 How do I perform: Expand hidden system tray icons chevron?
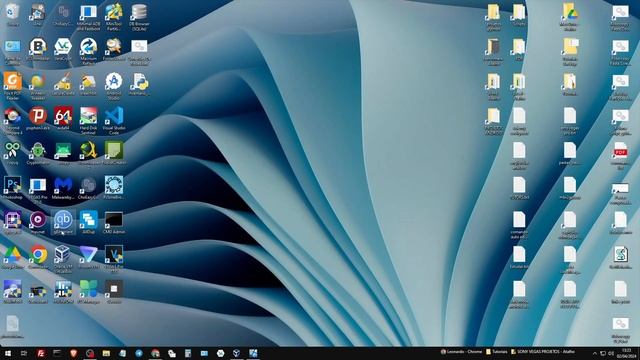(594, 353)
